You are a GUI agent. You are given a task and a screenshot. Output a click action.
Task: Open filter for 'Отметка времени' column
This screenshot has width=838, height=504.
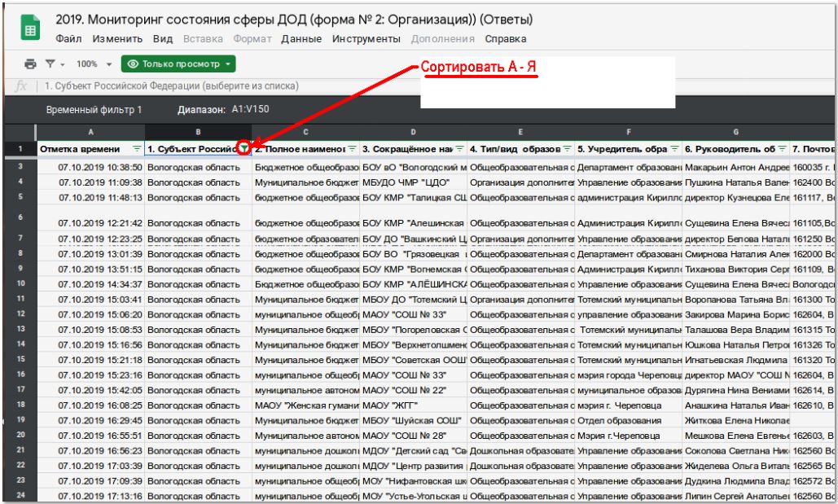136,149
